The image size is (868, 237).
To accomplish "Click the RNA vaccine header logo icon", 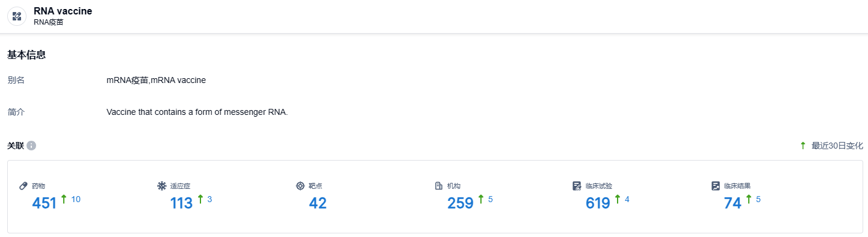I will click(17, 16).
